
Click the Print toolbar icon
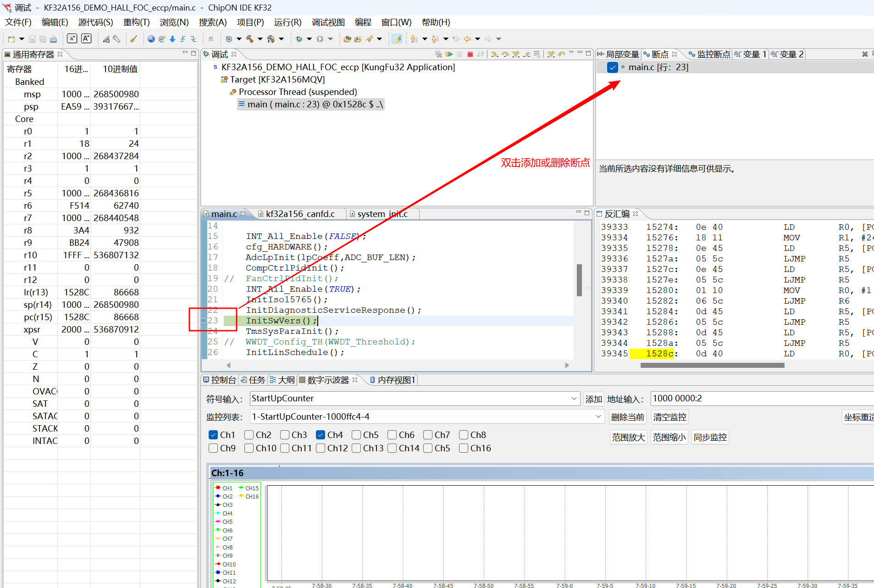coord(53,39)
